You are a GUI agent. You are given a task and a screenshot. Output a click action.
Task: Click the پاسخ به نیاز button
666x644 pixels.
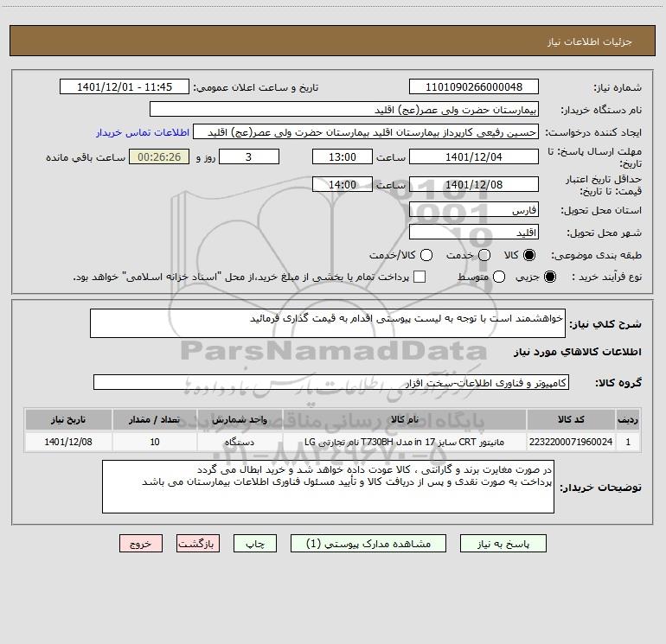(x=503, y=544)
